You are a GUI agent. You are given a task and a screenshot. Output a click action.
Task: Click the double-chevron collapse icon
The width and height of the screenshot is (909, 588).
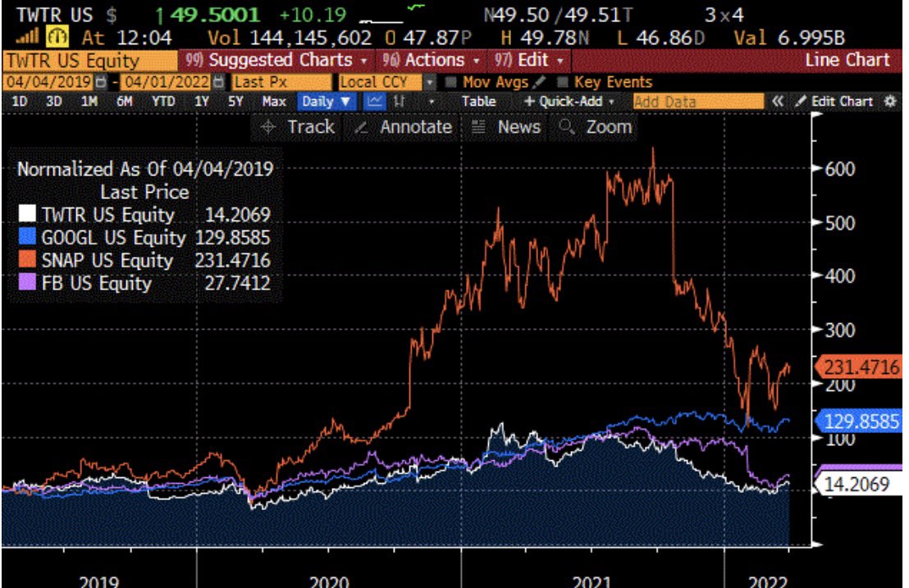(x=778, y=102)
